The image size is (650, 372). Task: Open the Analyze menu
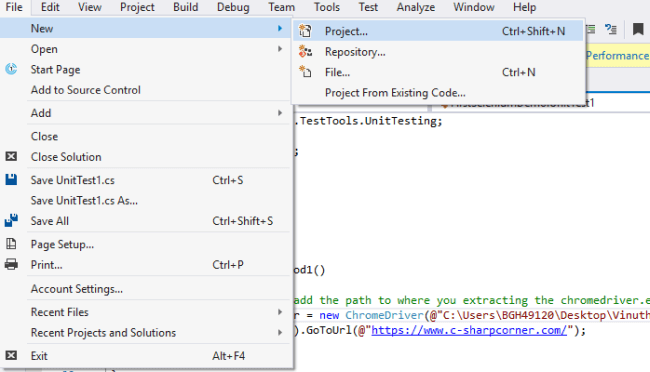[x=416, y=7]
